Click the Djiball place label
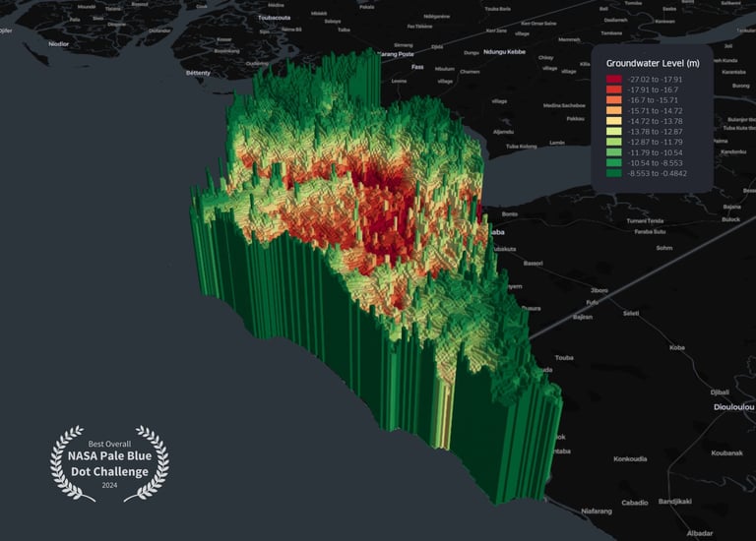The width and height of the screenshot is (756, 541). [x=720, y=392]
